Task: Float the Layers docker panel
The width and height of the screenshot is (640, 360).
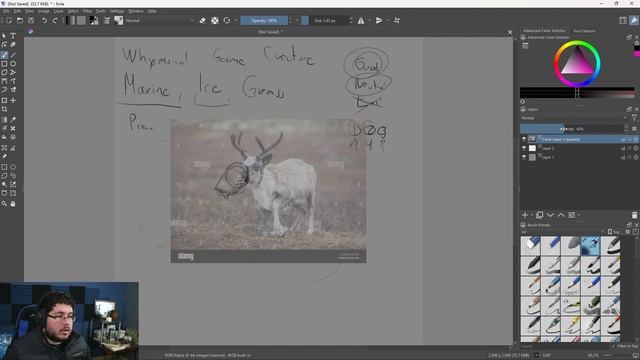Action: (x=629, y=109)
